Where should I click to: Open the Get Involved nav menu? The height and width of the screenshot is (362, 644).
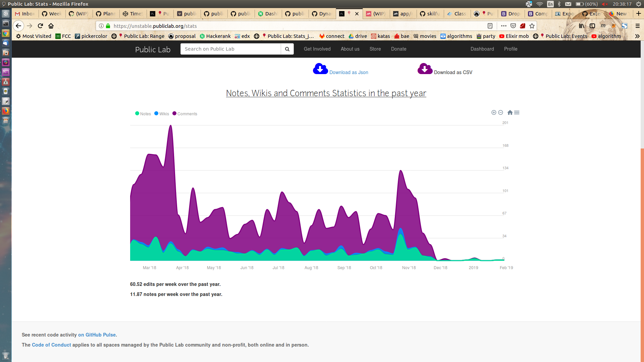317,49
